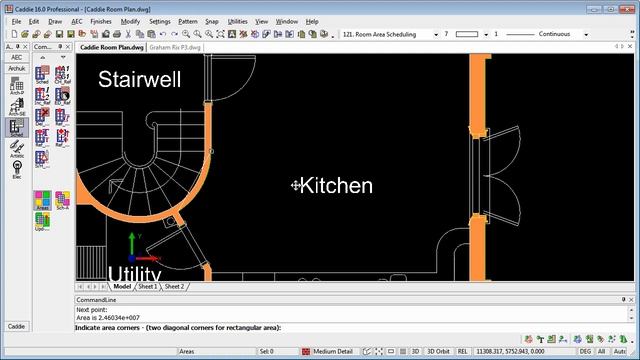Viewport: 640px width, 360px height.
Task: Click the Kitchen room label in drawing
Action: pos(336,186)
